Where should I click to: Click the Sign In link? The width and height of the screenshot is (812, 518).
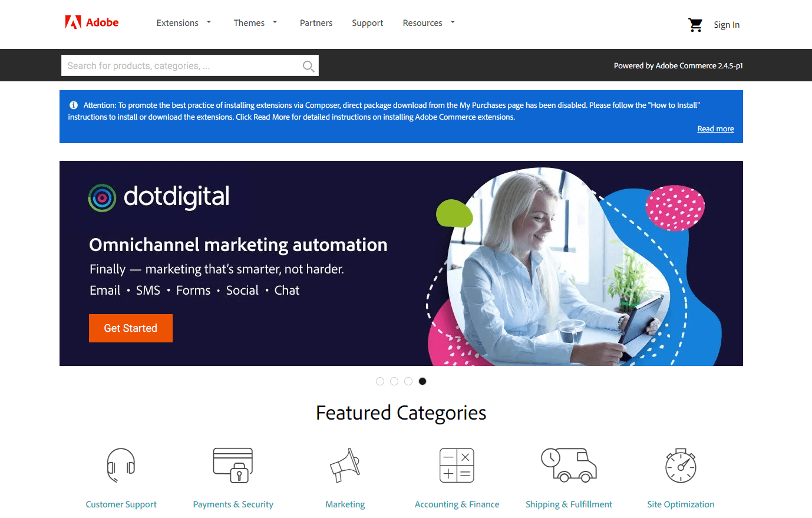(x=727, y=25)
